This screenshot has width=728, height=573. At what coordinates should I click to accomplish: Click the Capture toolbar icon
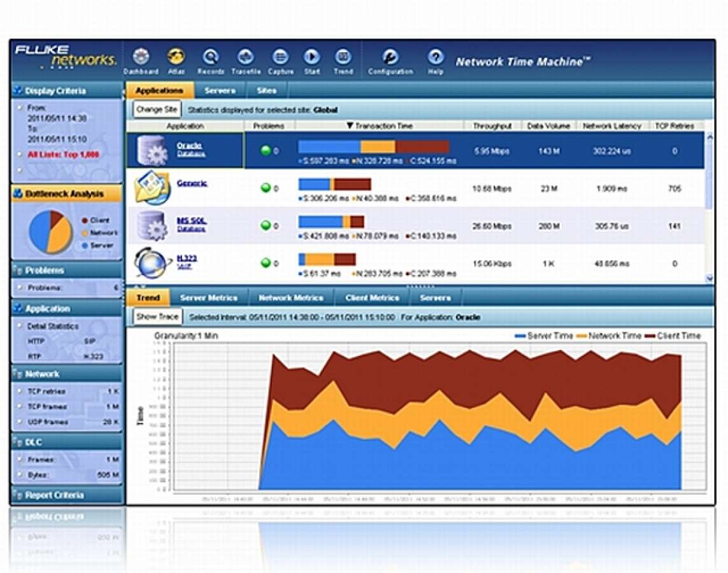click(280, 57)
